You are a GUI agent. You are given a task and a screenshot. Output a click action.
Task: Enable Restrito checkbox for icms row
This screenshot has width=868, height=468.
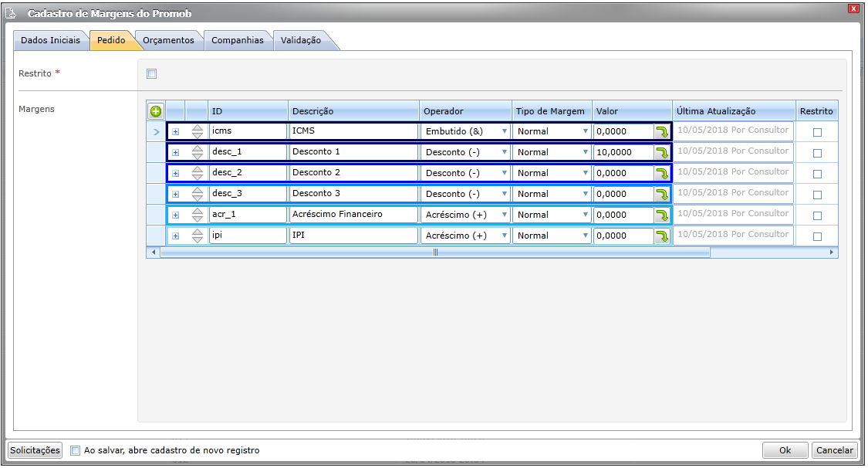(x=817, y=132)
